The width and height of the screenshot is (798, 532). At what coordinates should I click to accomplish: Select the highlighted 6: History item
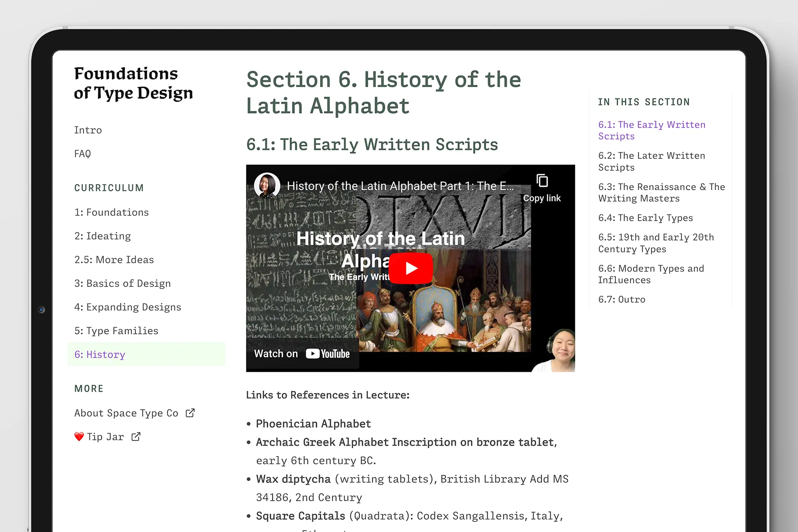pyautogui.click(x=146, y=354)
